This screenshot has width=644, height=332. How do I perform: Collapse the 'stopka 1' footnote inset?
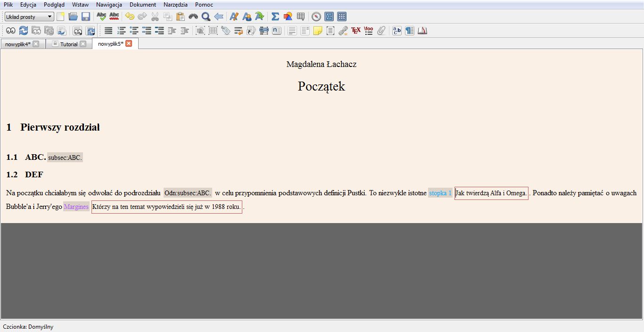[x=440, y=193]
